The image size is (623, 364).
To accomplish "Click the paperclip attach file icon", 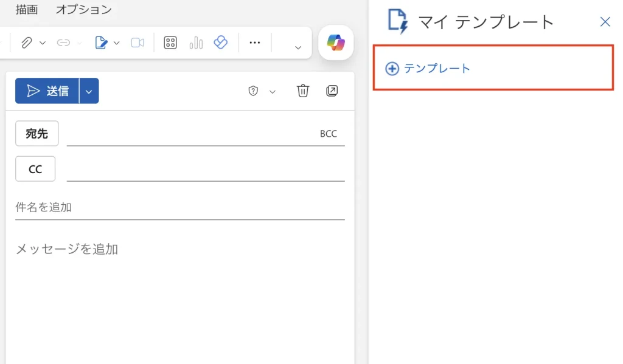I will pos(26,43).
